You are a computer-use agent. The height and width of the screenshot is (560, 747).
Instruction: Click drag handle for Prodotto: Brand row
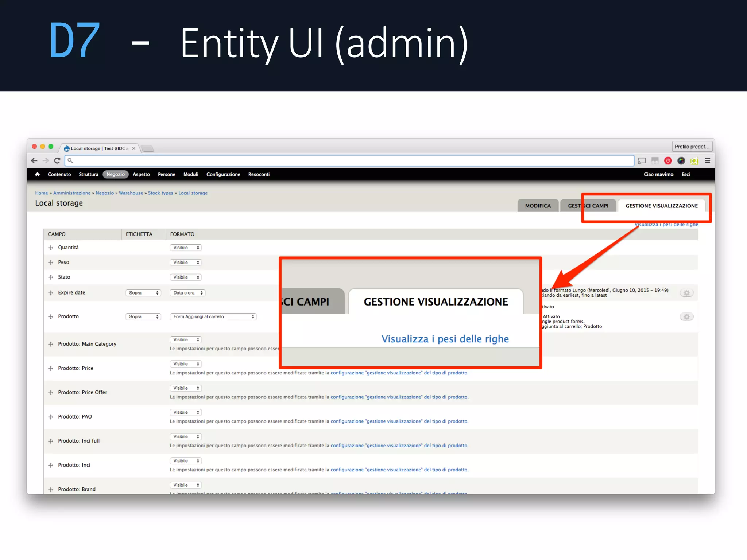point(51,490)
